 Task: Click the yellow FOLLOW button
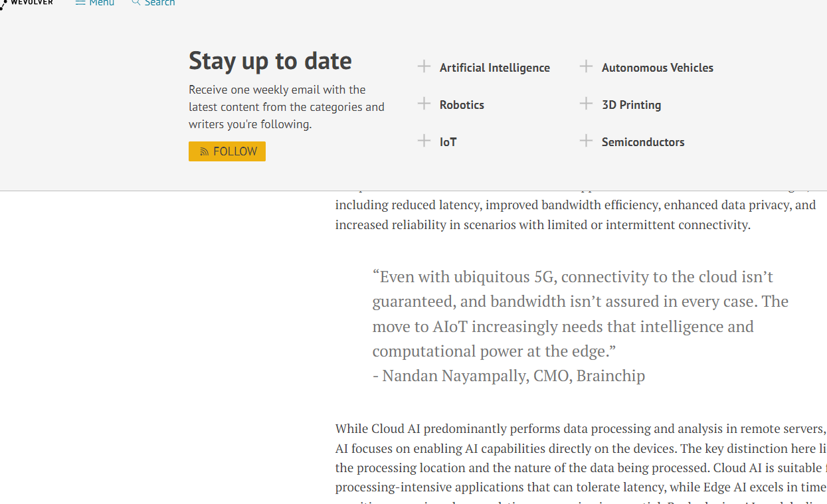tap(227, 151)
